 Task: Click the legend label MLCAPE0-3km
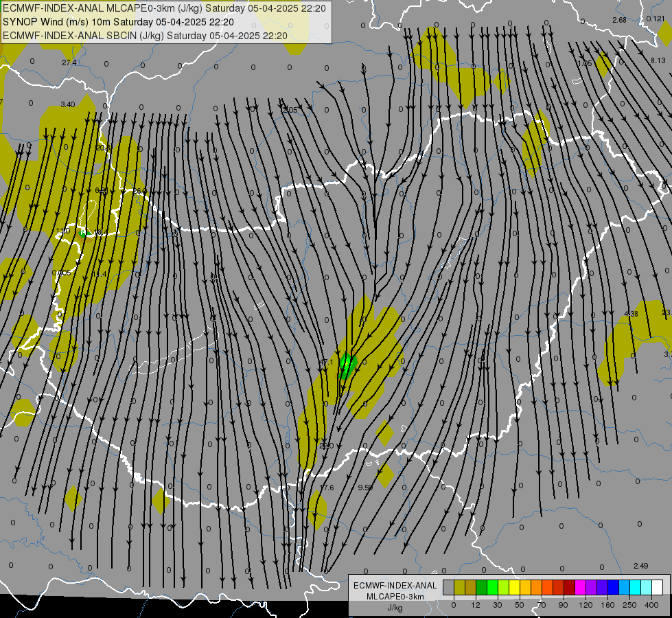tap(395, 597)
